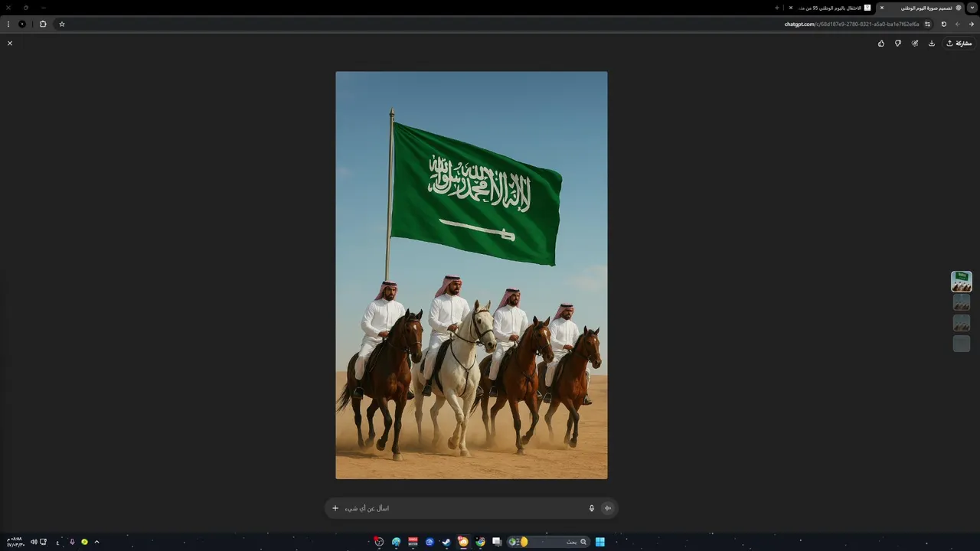980x551 pixels.
Task: Open the clock and date panel
Action: pos(15,542)
